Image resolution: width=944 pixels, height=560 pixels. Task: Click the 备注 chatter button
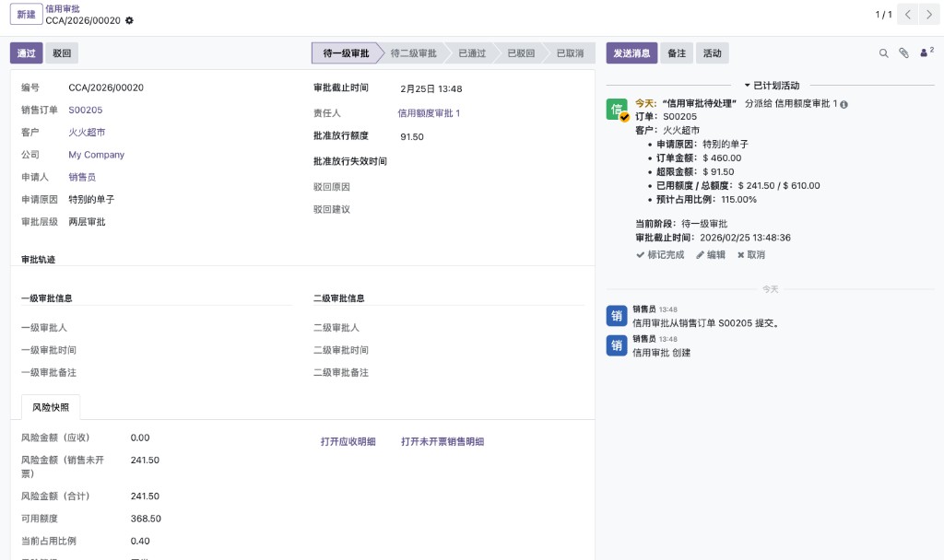[x=677, y=52]
